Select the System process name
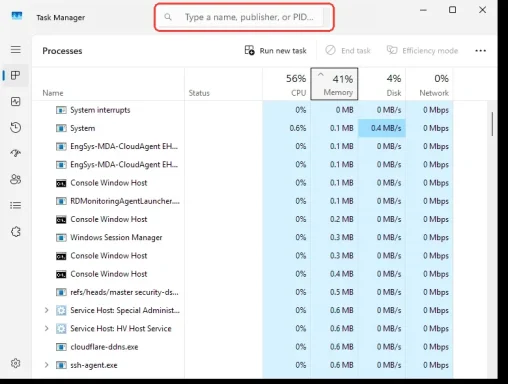 [x=83, y=128]
